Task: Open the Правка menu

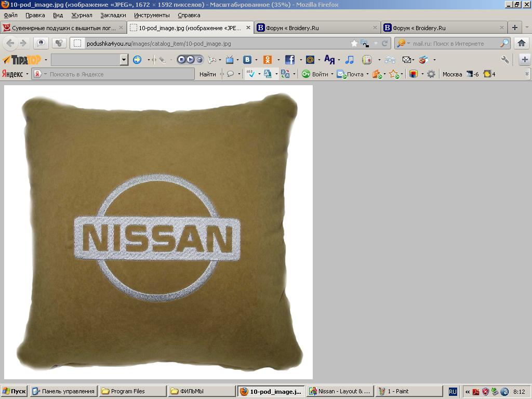Action: tap(35, 15)
